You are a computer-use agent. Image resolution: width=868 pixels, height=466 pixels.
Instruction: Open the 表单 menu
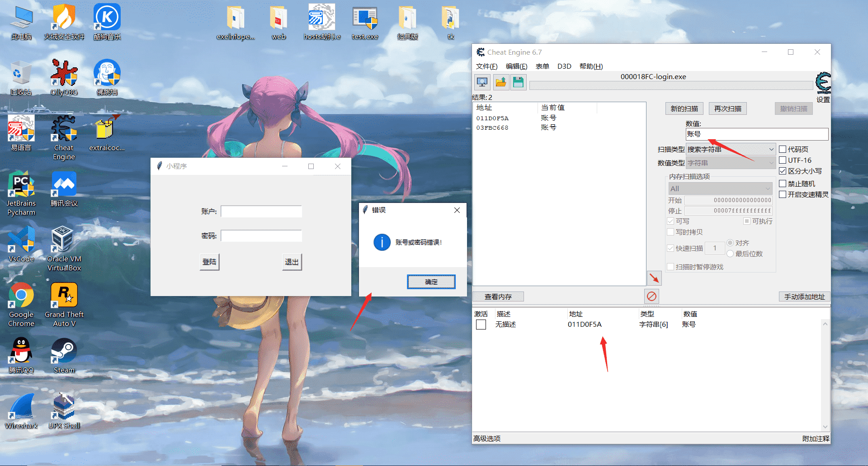point(542,66)
